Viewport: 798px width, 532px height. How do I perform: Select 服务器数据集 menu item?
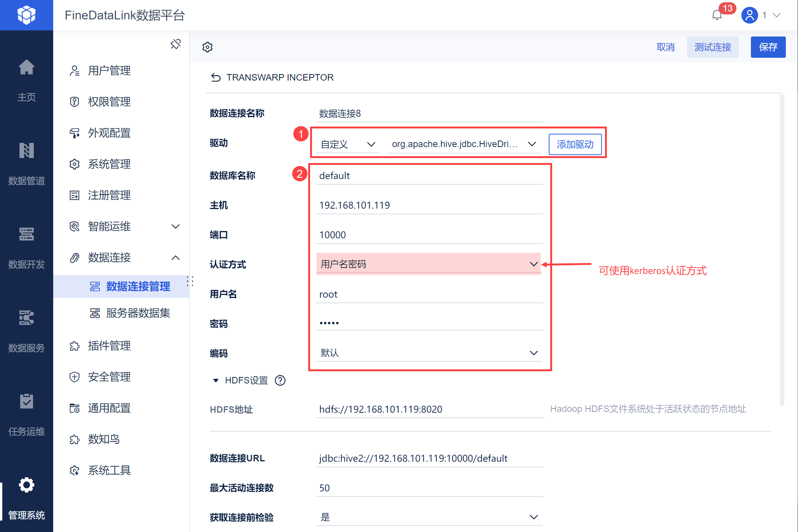pos(138,313)
